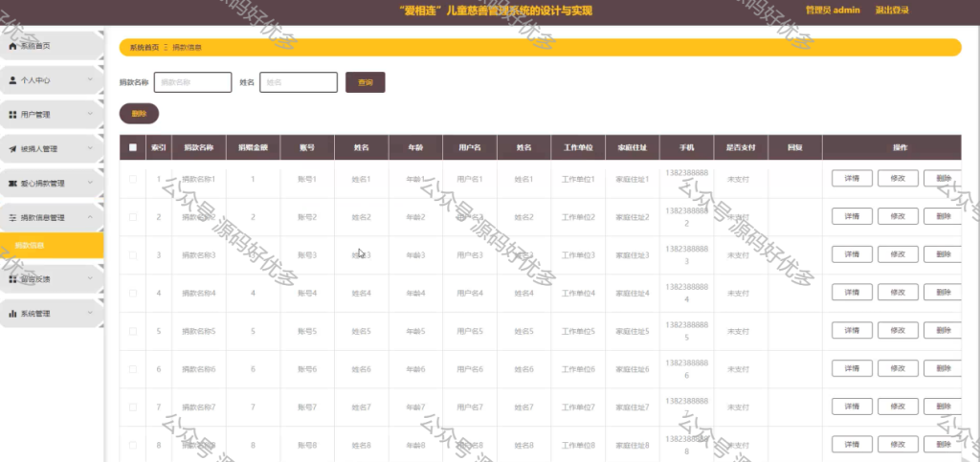Expand the 个人中心 menu chevron
Viewport: 980px width, 462px height.
click(90, 80)
